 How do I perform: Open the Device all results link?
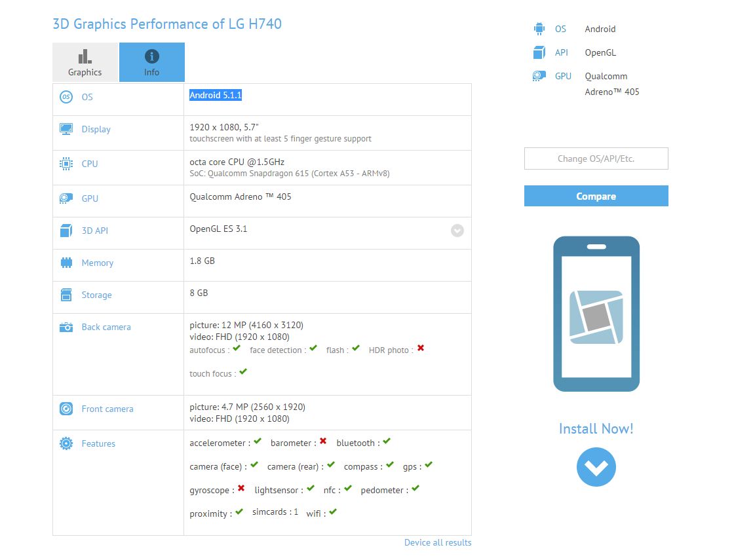coord(438,542)
